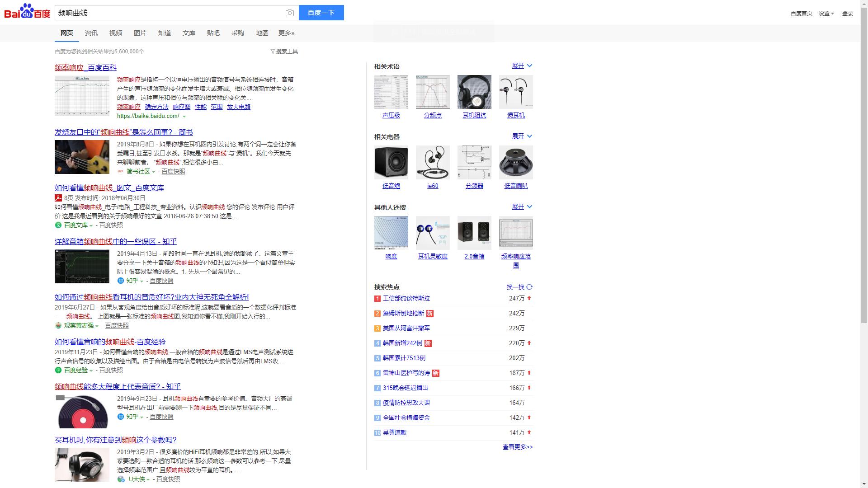Click the refresh icon next to 换一换
The image size is (868, 488).
click(529, 287)
